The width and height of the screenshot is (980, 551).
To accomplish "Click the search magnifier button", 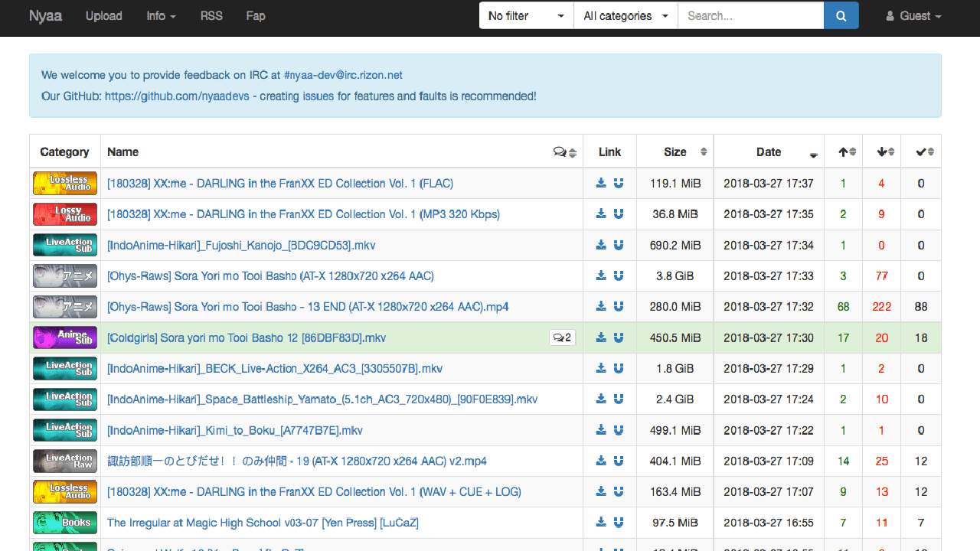I will coord(841,15).
